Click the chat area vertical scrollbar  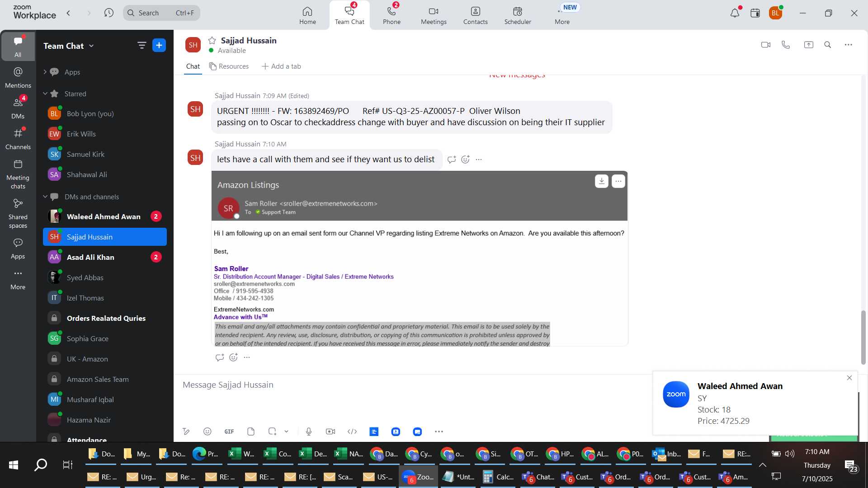pos(863,337)
